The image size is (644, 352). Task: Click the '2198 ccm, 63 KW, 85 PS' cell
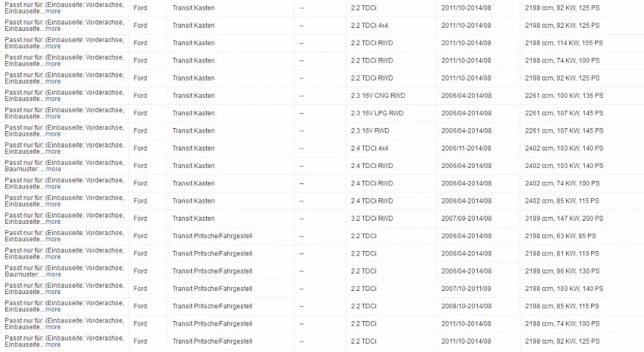pos(560,236)
